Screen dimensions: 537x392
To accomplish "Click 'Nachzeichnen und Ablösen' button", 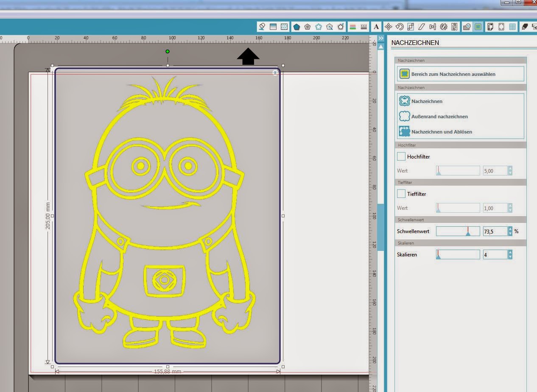I will 436,132.
